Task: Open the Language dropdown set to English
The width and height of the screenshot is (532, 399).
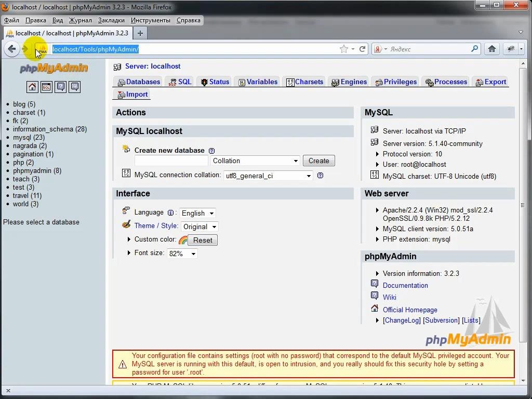Action: (197, 213)
